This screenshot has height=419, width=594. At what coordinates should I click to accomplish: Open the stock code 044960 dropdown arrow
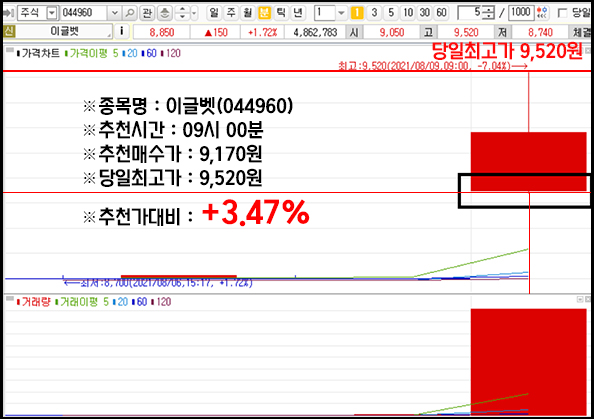coord(114,13)
